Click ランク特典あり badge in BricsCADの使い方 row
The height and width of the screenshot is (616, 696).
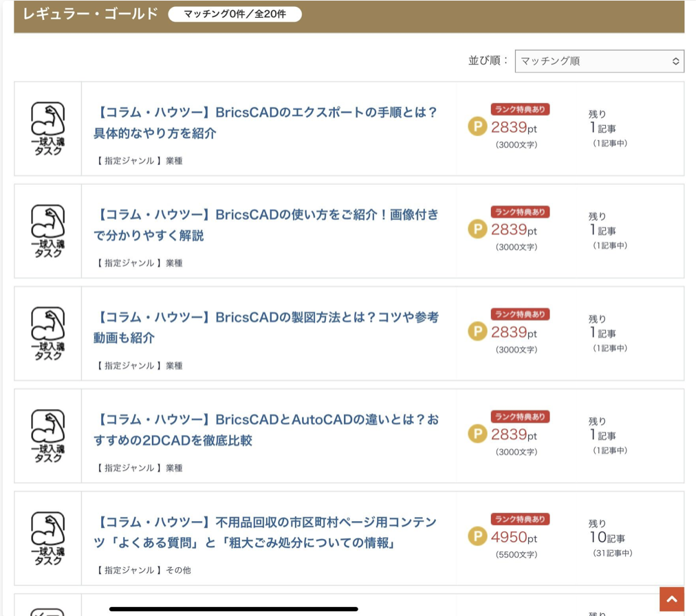pyautogui.click(x=520, y=212)
